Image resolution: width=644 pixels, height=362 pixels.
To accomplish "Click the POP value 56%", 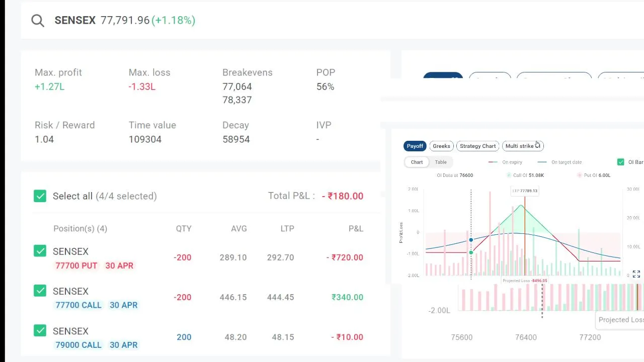I will pos(325,86).
